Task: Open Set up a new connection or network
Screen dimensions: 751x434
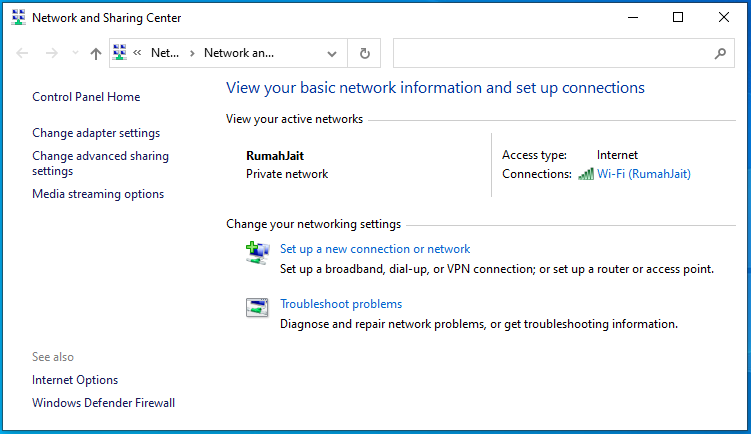Action: [x=375, y=249]
